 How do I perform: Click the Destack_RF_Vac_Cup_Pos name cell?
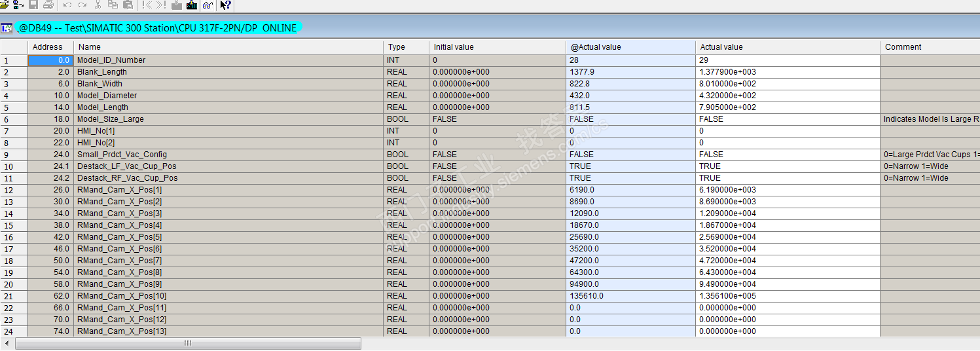(x=228, y=178)
